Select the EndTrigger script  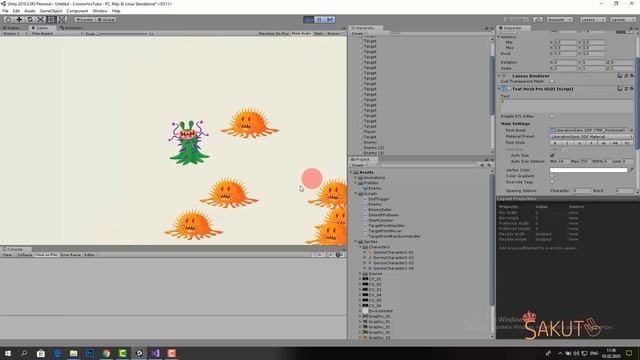(x=378, y=199)
